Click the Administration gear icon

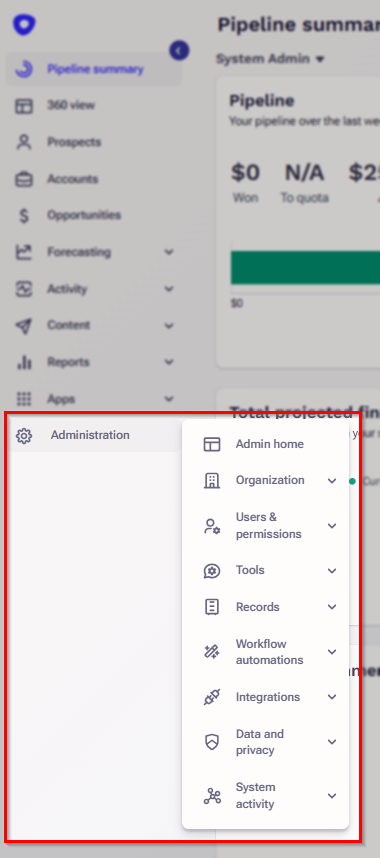24,436
